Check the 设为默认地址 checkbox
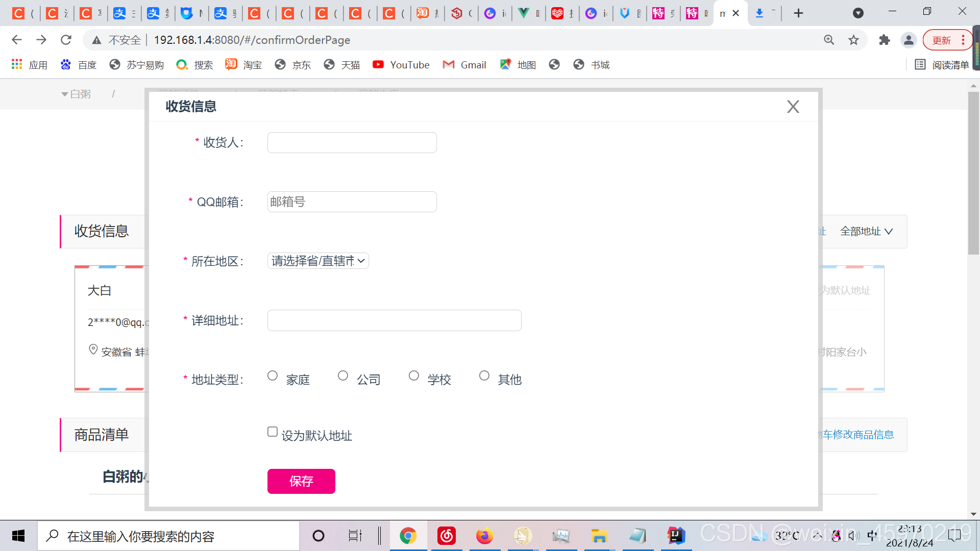Image resolution: width=980 pixels, height=551 pixels. tap(272, 432)
